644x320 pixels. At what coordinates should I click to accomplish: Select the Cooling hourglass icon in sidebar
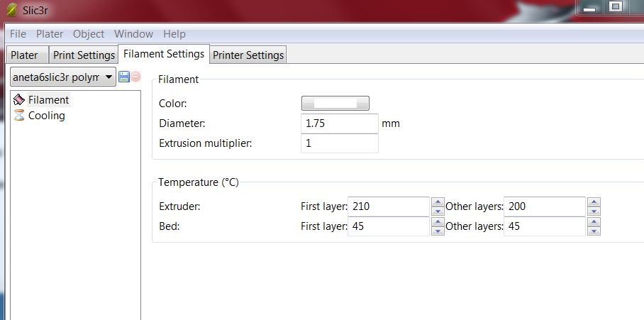[19, 116]
